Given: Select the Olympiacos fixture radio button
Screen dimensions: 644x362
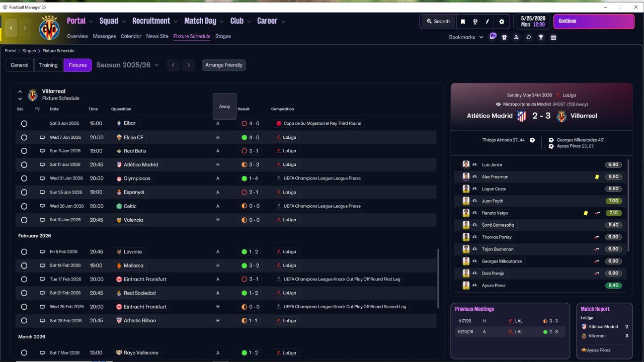Looking at the screenshot, I should coord(24,178).
